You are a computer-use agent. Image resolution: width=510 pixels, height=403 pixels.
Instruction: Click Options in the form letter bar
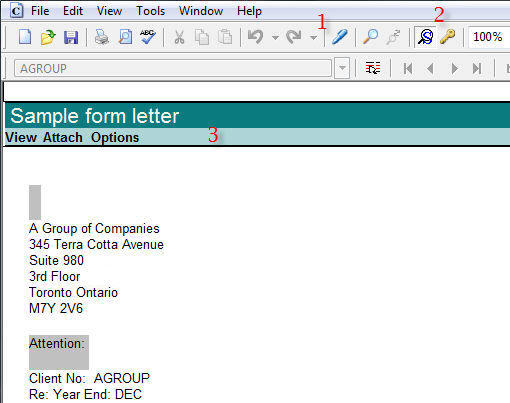point(115,137)
